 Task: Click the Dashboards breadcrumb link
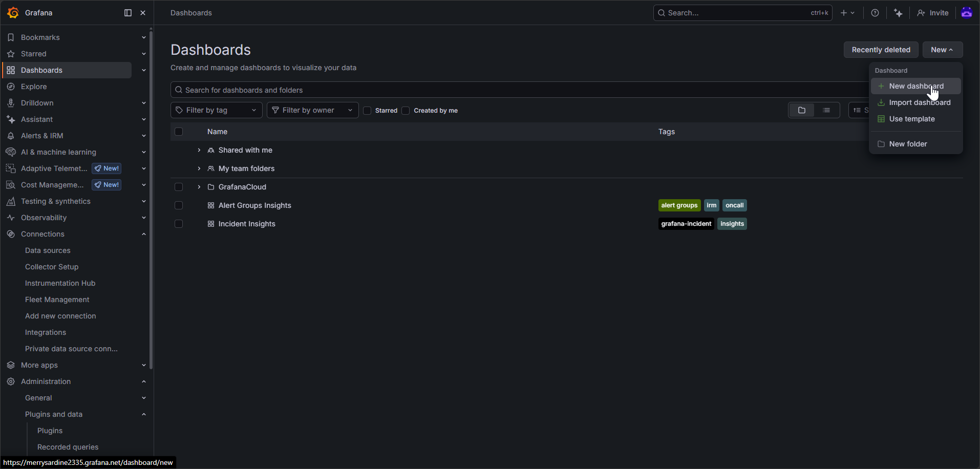(191, 13)
